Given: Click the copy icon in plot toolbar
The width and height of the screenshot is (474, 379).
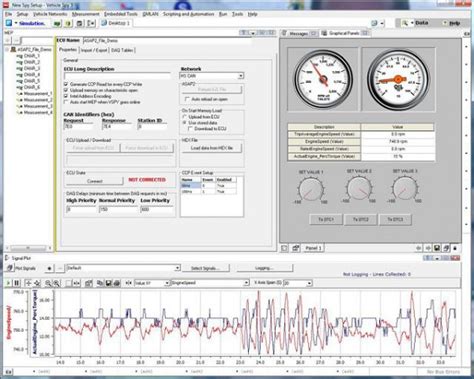Looking at the screenshot, I should click(x=100, y=283).
